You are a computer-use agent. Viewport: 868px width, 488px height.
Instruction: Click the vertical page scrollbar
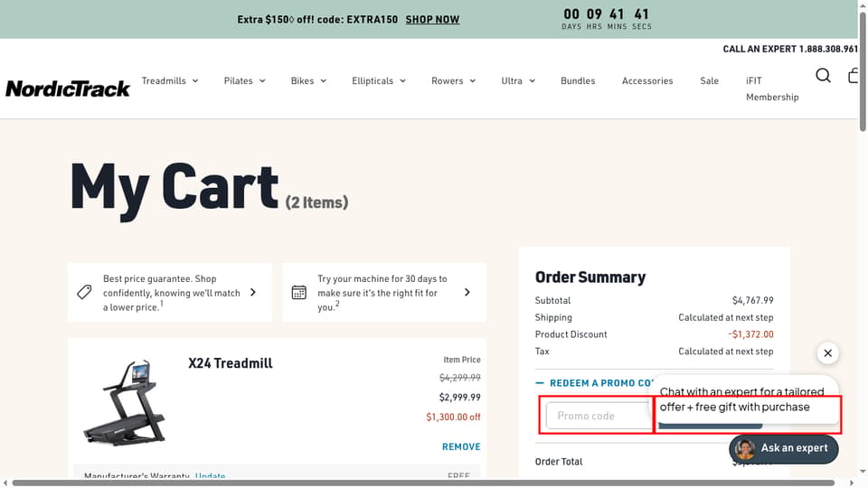863,70
